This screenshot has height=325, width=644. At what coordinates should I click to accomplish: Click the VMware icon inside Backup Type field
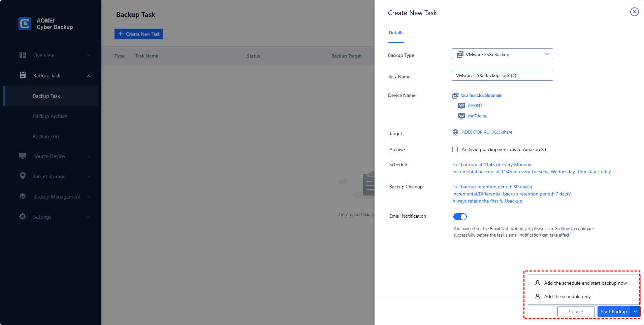460,55
